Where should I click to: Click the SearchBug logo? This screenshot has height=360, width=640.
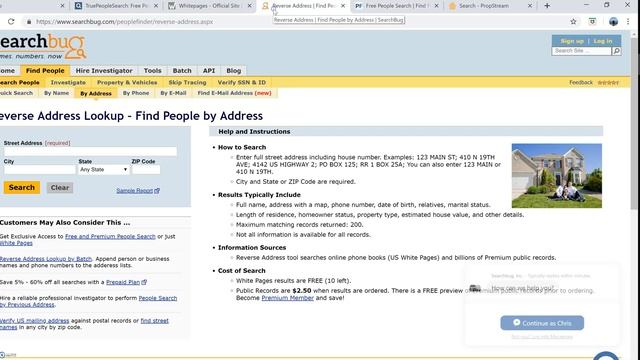tap(43, 46)
